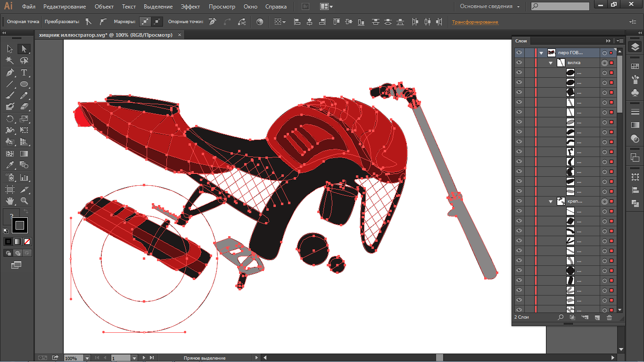The height and width of the screenshot is (362, 644).
Task: Open the selection isolate options dropdown
Action: (x=280, y=22)
